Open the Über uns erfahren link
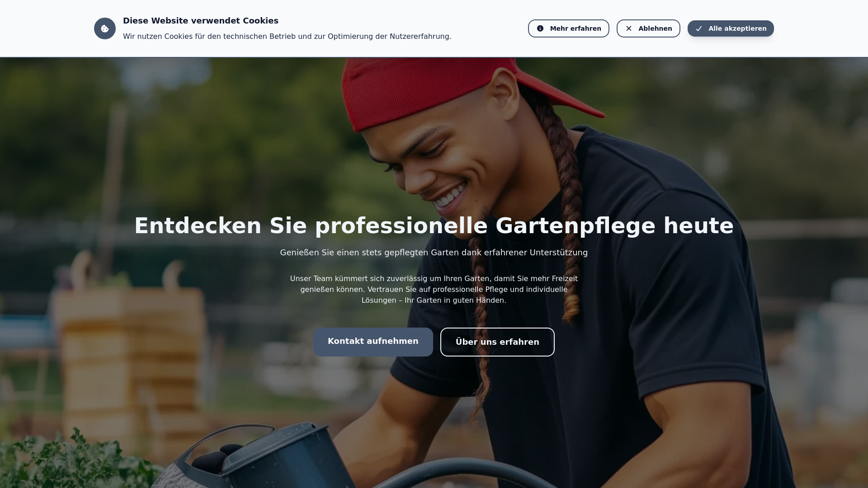868x488 pixels. point(497,342)
